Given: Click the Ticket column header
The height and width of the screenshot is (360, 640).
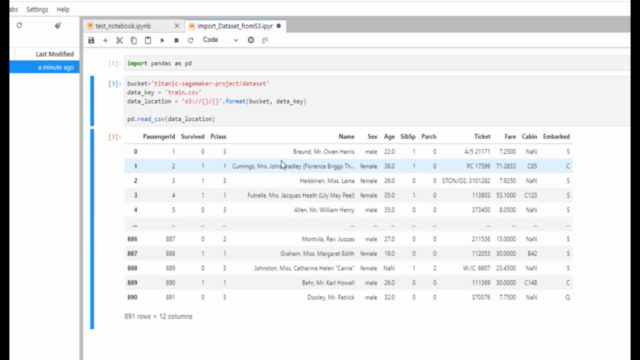Looking at the screenshot, I should [x=482, y=137].
